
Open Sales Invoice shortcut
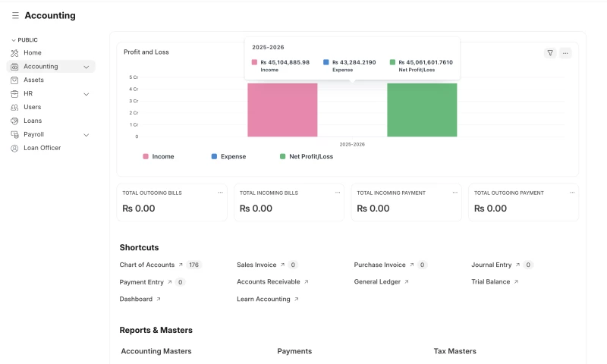256,265
